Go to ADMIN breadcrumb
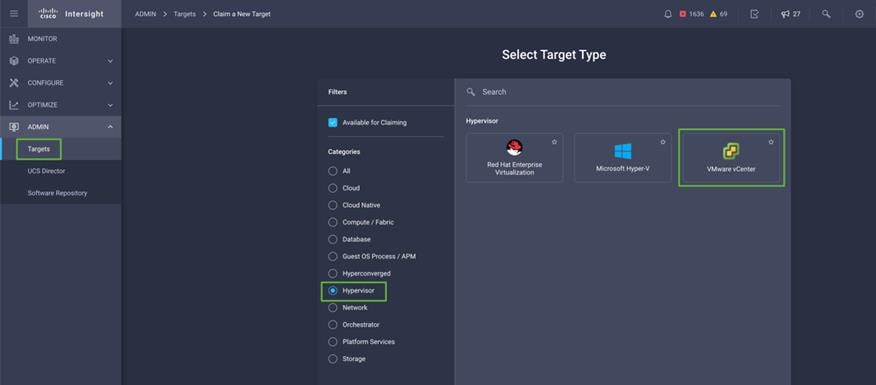The height and width of the screenshot is (385, 876). pos(145,14)
